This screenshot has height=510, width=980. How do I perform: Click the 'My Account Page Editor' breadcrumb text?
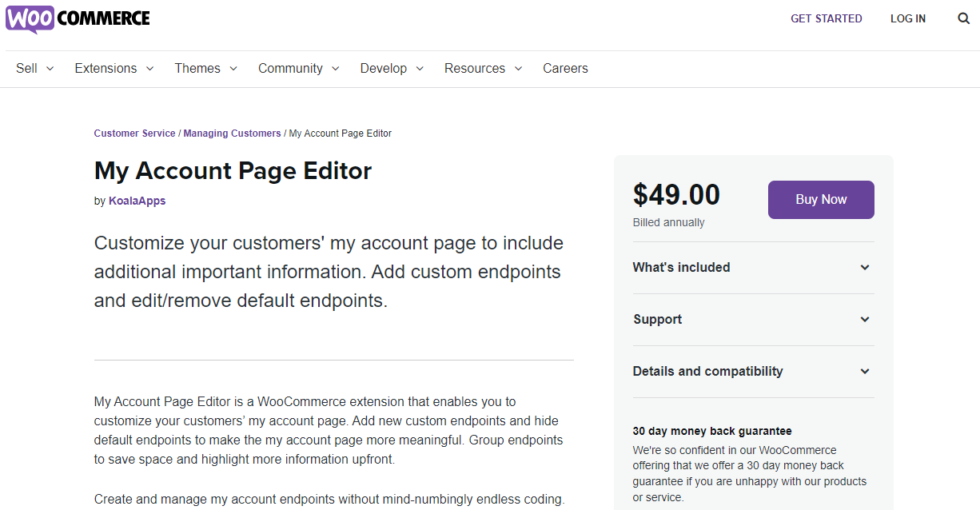[341, 133]
